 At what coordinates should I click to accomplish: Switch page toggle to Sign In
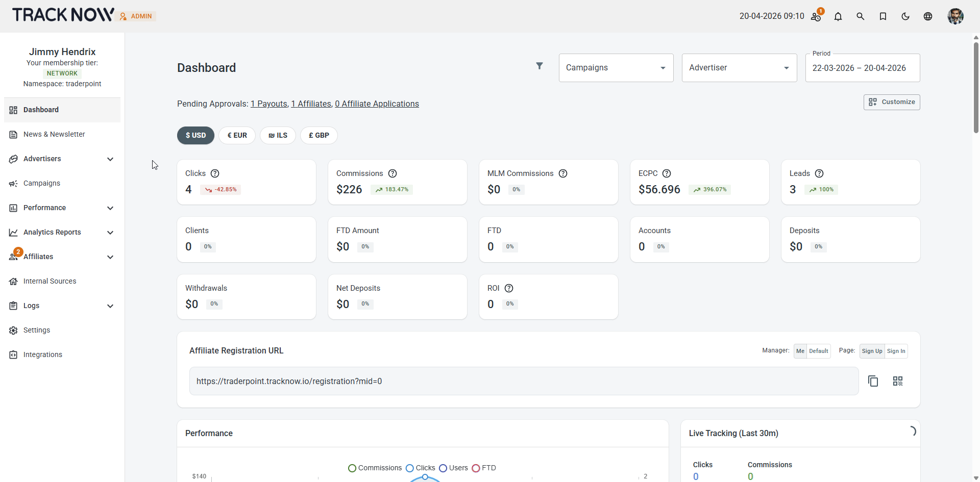[896, 351]
